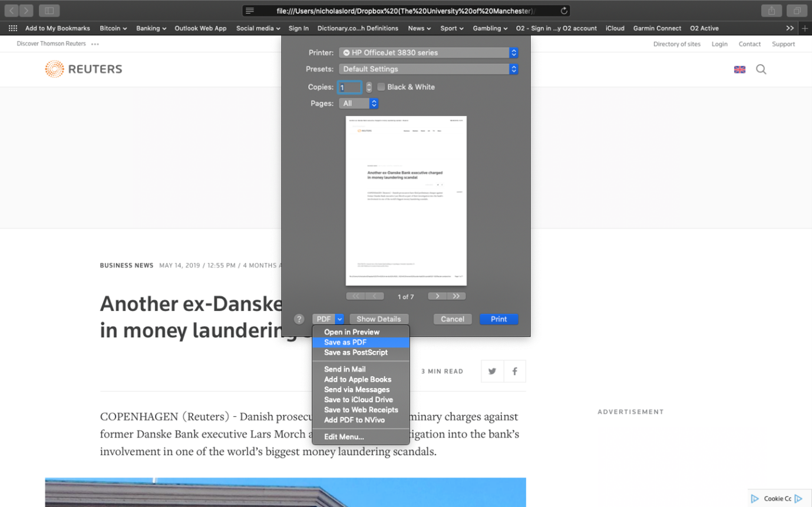Image resolution: width=812 pixels, height=507 pixels.
Task: Click the reload page icon
Action: 564,11
